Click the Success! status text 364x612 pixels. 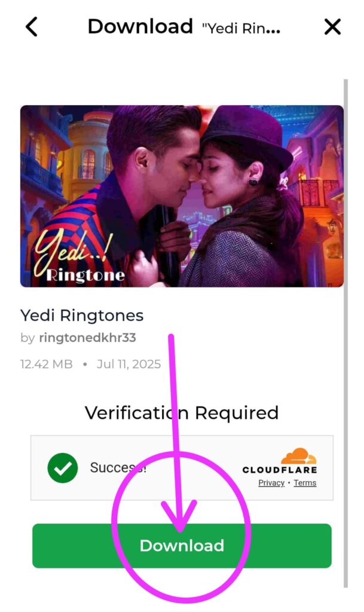[x=118, y=467]
